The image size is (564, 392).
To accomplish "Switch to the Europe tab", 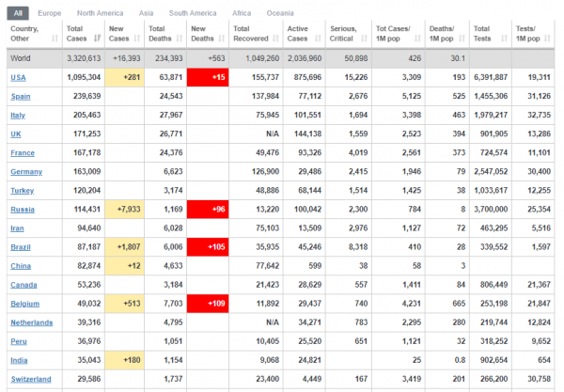I will (x=50, y=13).
